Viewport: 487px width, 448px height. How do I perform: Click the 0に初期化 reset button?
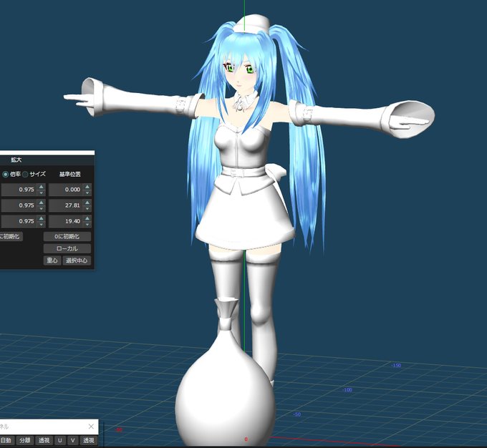tap(67, 237)
